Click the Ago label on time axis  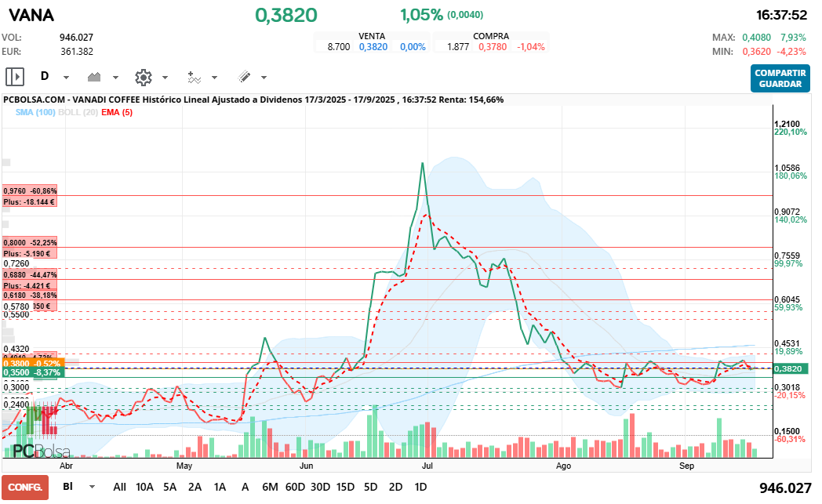pyautogui.click(x=563, y=466)
